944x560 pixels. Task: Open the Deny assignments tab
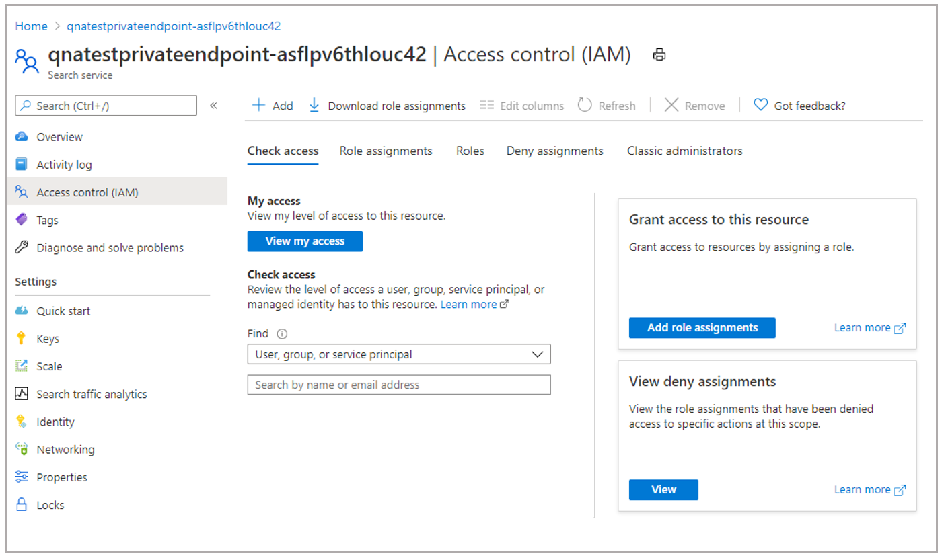[554, 151]
